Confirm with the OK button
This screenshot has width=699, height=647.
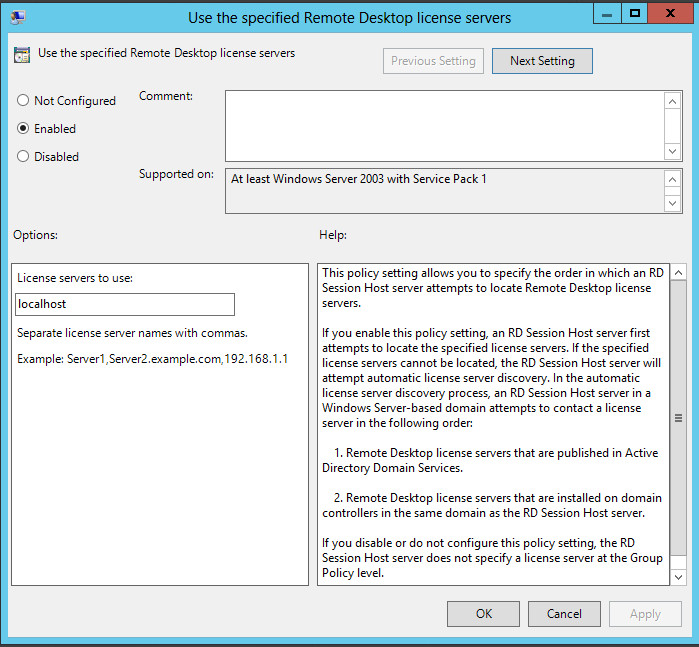[484, 614]
